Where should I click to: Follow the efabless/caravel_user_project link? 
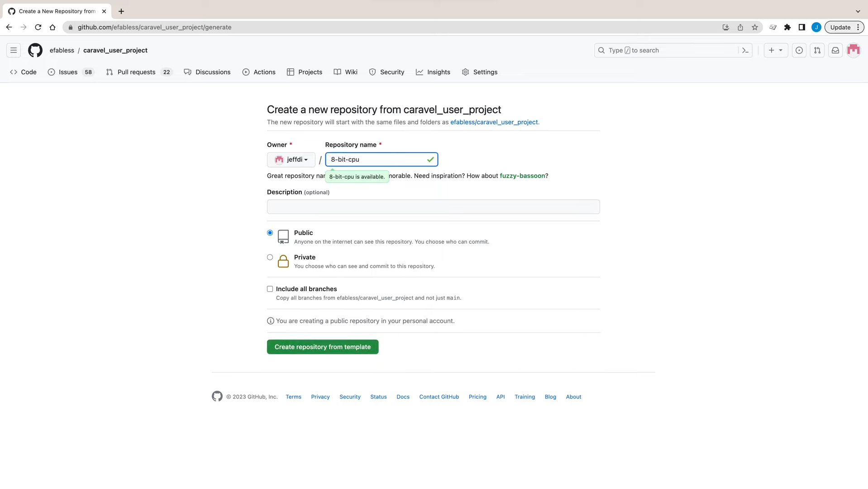click(x=494, y=122)
